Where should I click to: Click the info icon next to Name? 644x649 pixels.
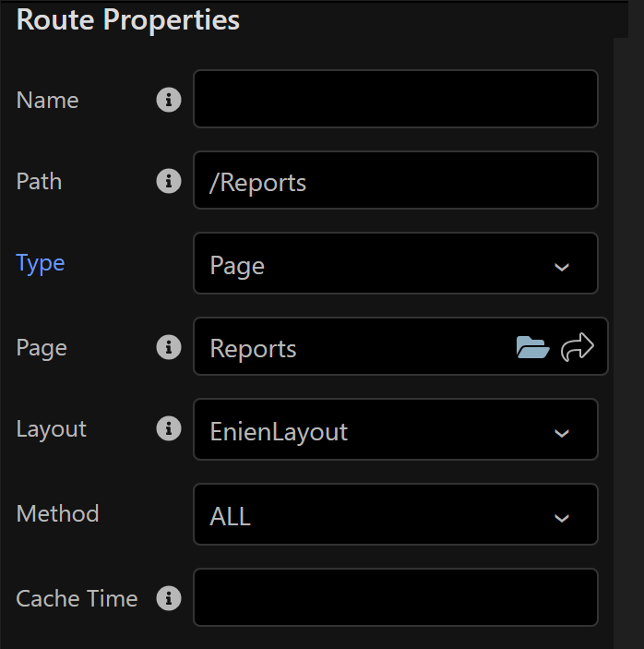(168, 100)
